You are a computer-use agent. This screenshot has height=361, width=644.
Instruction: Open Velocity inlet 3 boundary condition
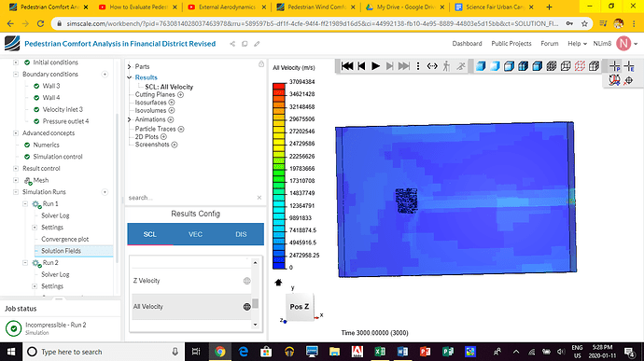[63, 110]
